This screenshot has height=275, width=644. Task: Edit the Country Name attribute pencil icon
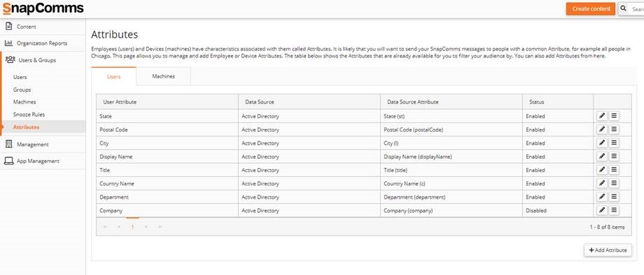pos(602,183)
